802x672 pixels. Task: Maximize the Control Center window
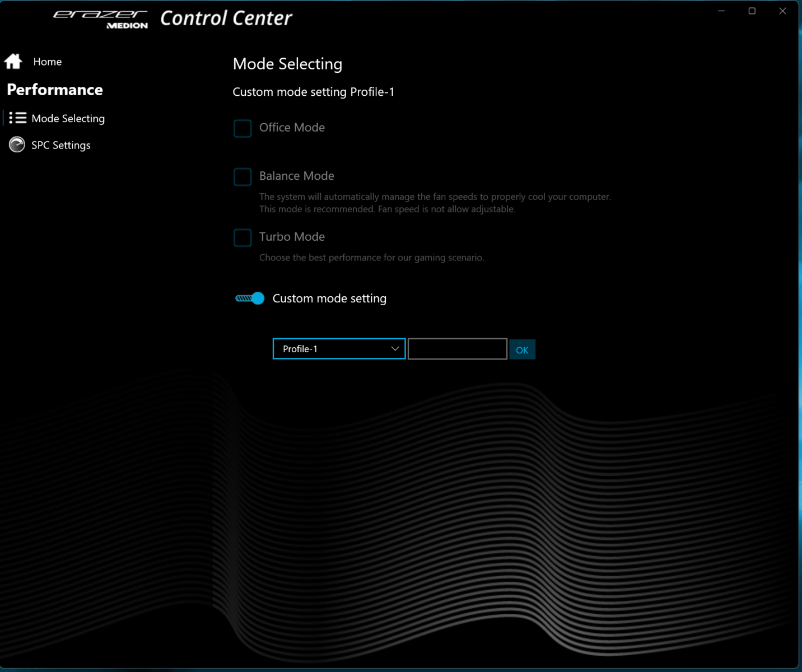[752, 11]
